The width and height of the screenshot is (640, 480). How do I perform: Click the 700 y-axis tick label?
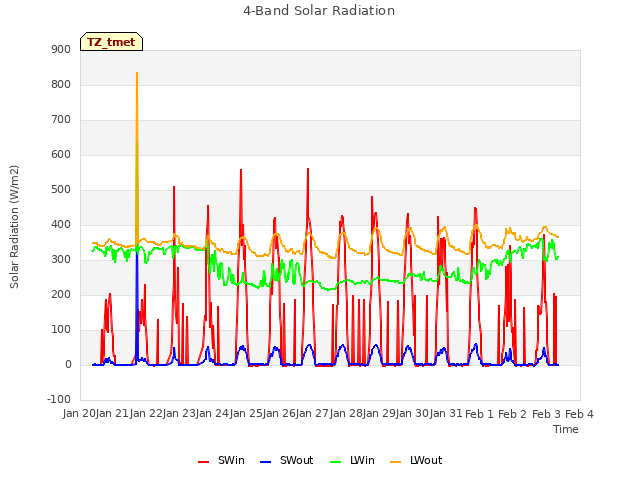coord(61,120)
